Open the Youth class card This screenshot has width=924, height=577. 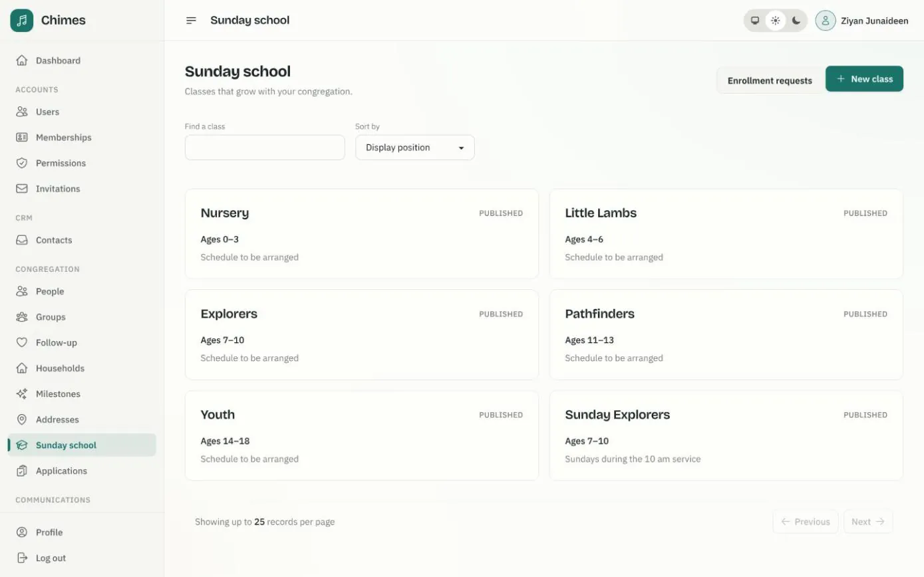pos(362,435)
